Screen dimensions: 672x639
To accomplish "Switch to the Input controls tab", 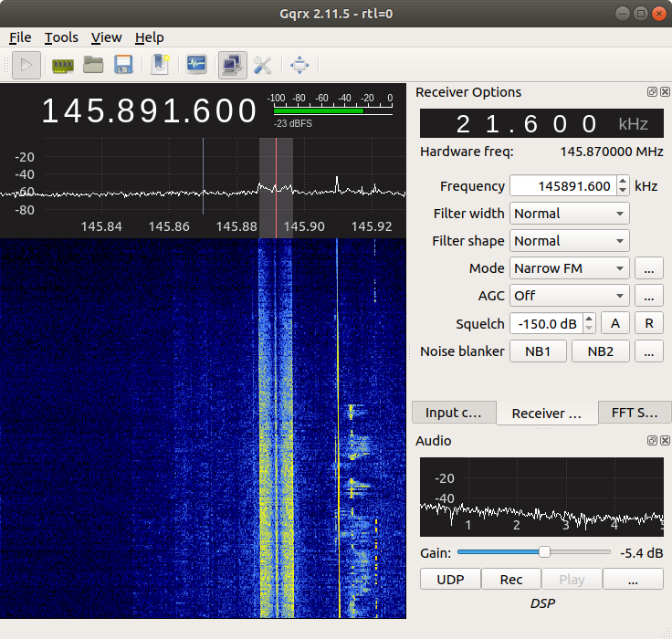I will pyautogui.click(x=454, y=413).
